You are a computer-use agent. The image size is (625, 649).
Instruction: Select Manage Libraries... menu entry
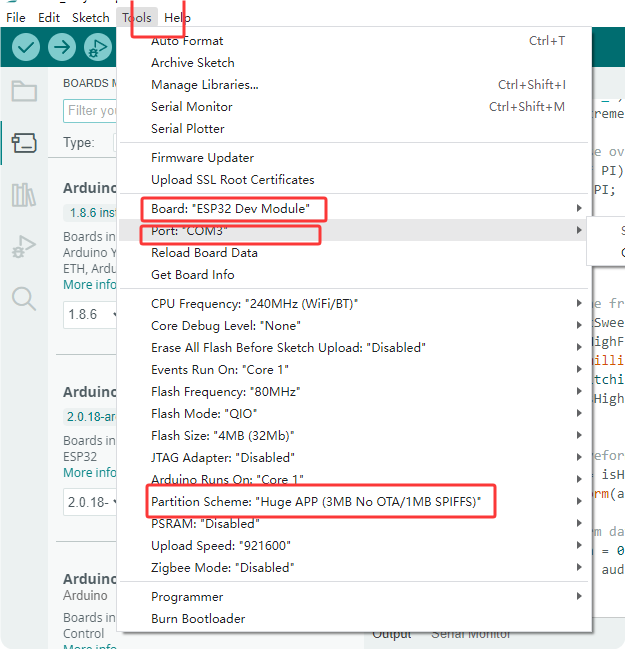[354, 85]
